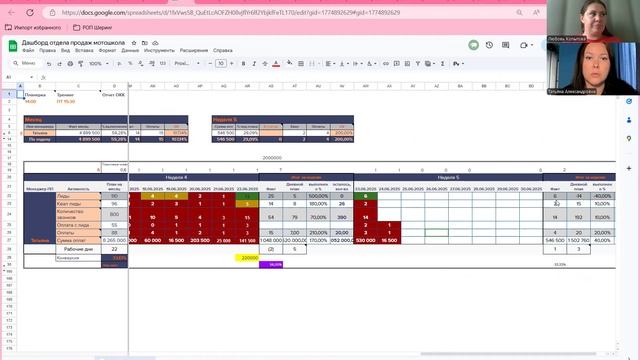Open the Вид menu

coord(65,51)
